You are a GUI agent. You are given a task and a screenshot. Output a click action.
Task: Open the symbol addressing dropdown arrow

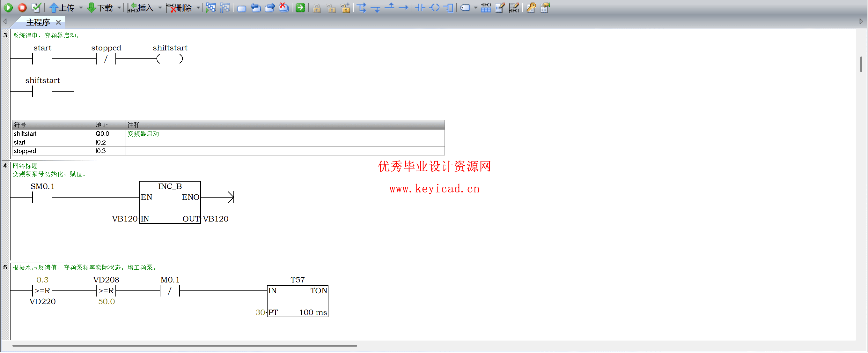(475, 7)
